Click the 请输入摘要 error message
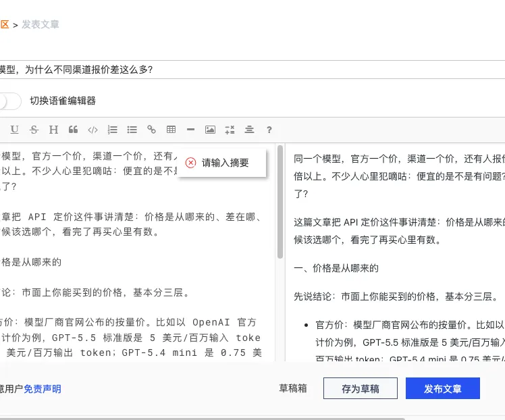505x420 pixels. tap(225, 163)
